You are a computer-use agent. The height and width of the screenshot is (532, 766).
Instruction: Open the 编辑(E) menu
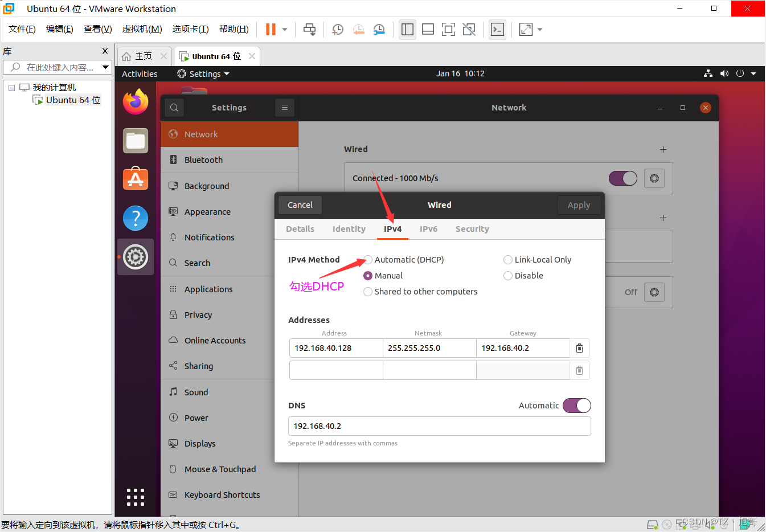60,29
